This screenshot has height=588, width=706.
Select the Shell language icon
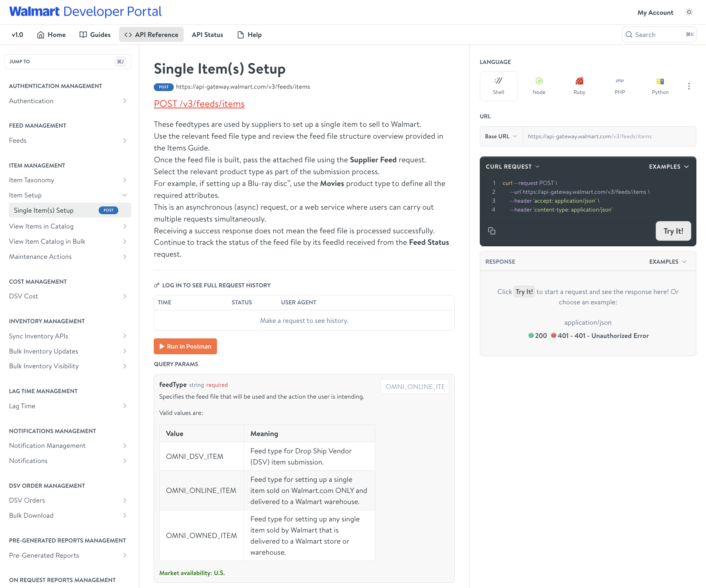pos(498,81)
